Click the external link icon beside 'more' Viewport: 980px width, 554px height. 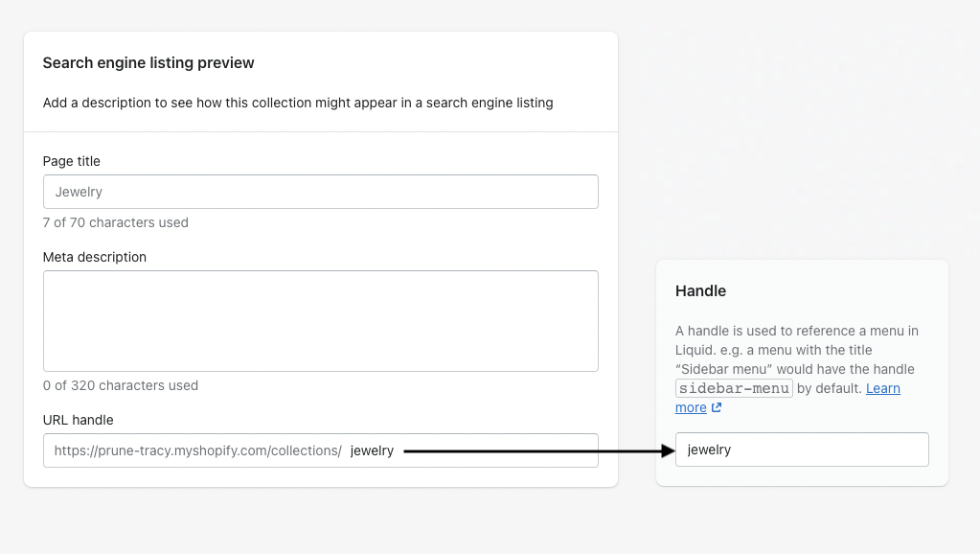tap(717, 408)
